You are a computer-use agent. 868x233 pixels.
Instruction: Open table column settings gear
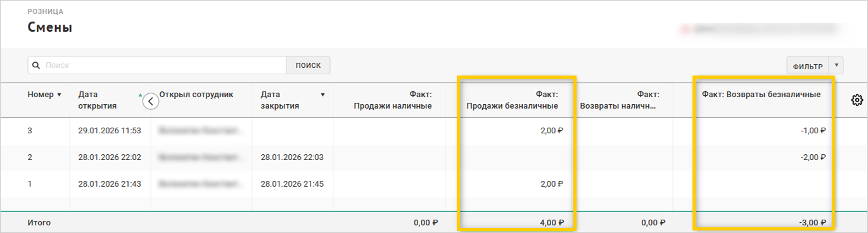pyautogui.click(x=857, y=100)
